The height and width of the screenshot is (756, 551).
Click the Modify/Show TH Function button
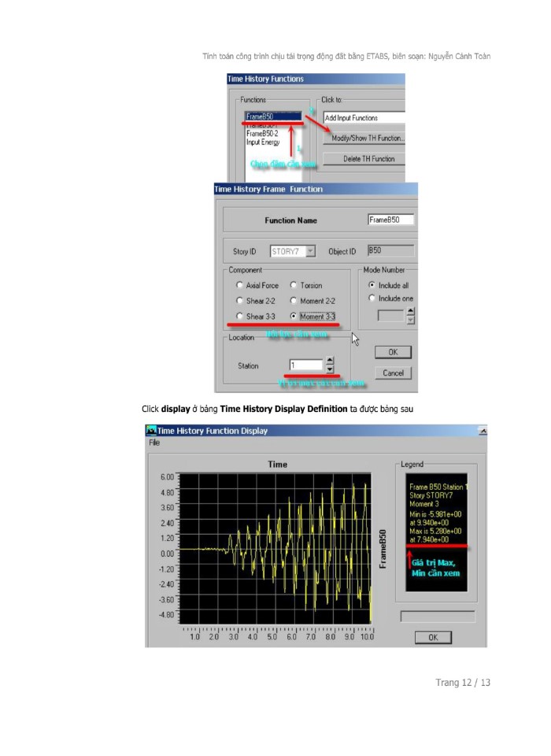click(x=368, y=139)
